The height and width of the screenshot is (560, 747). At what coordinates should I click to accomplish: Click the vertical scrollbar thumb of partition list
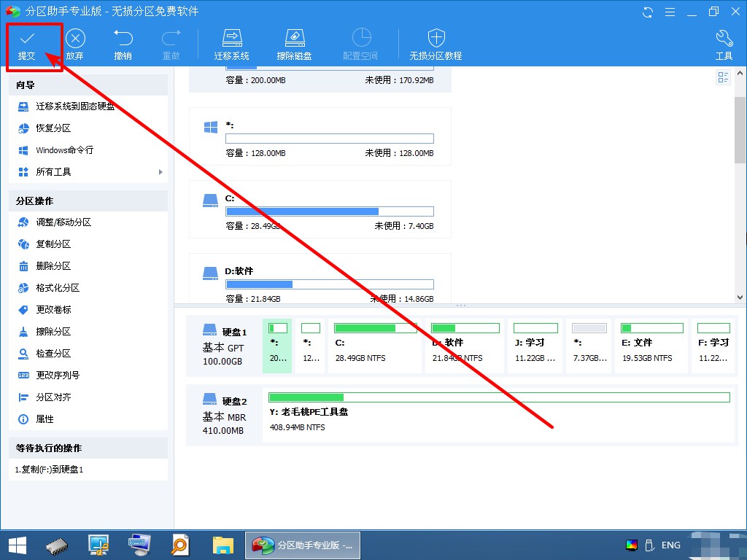point(740,130)
